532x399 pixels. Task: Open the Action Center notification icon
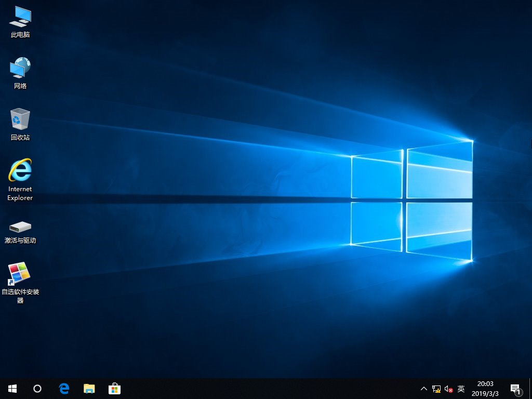[516, 389]
